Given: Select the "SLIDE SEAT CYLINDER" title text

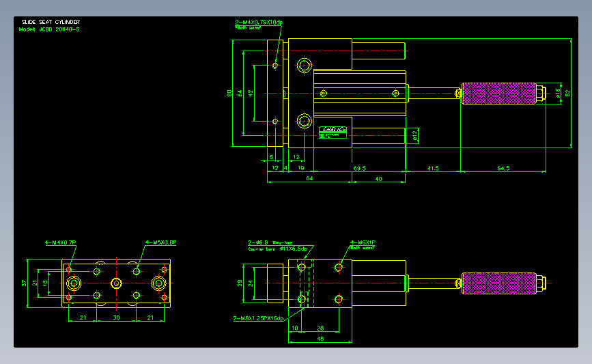Looking at the screenshot, I should pyautogui.click(x=51, y=22).
